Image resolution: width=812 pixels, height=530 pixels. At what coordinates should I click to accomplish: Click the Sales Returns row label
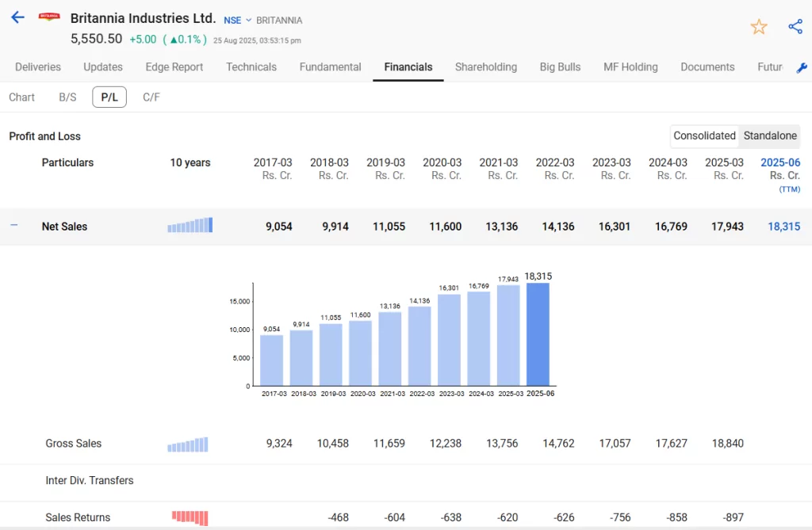click(x=78, y=517)
